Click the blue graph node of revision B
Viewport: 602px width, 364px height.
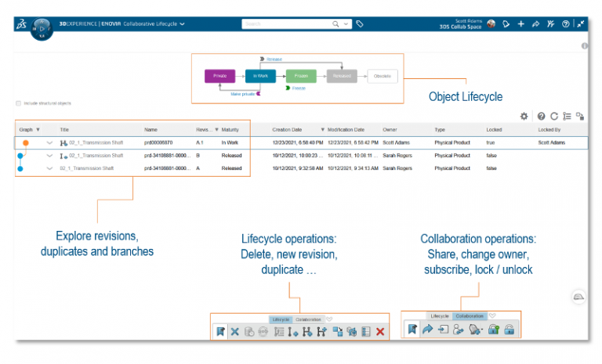20,156
